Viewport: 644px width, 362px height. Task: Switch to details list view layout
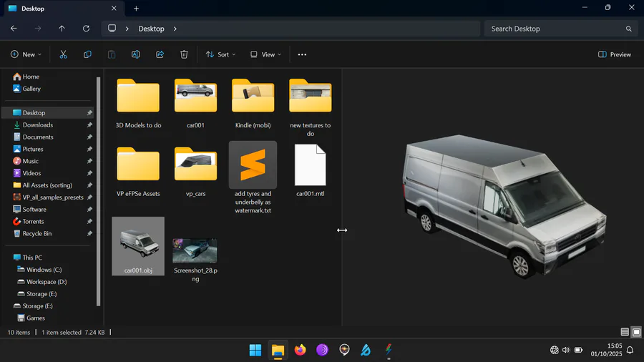pyautogui.click(x=625, y=332)
